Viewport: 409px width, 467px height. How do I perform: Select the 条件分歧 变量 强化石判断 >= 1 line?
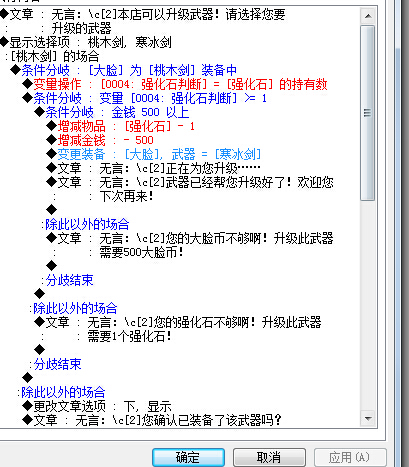144,98
